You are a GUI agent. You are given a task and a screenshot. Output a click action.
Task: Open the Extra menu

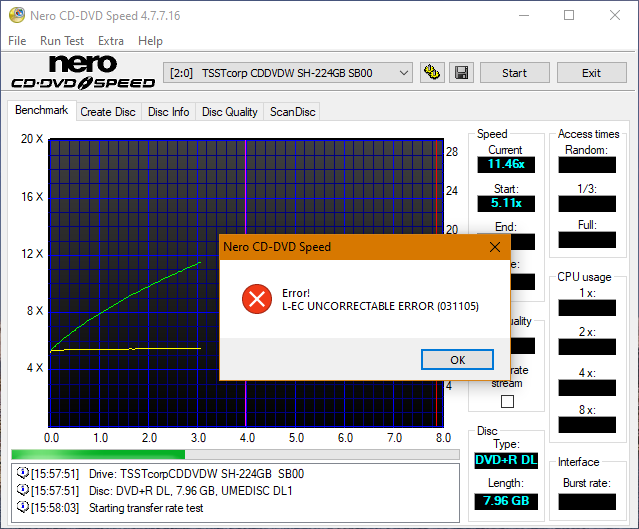[111, 41]
